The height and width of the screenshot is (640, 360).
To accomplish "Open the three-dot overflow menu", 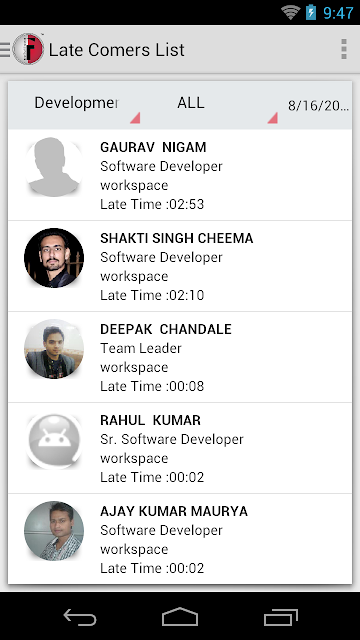I will (x=344, y=49).
